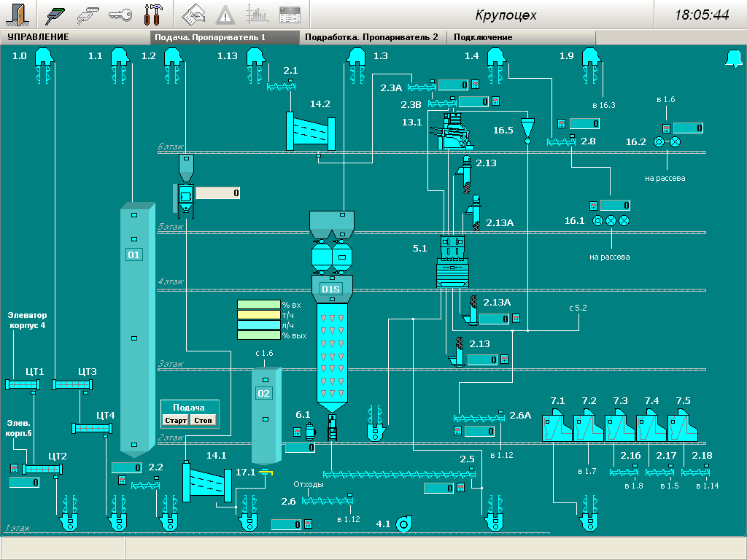Click the 01S steamer unit
Screen dimensions: 747x560
[331, 289]
